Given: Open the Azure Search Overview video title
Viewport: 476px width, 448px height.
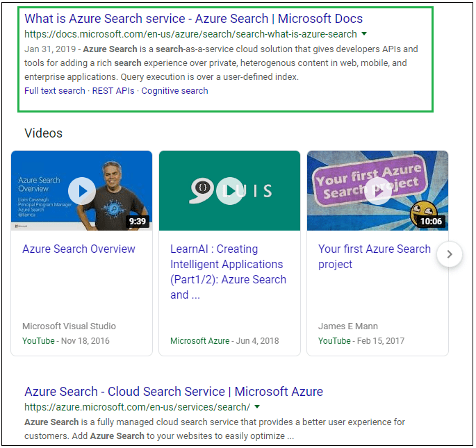Looking at the screenshot, I should click(x=79, y=249).
